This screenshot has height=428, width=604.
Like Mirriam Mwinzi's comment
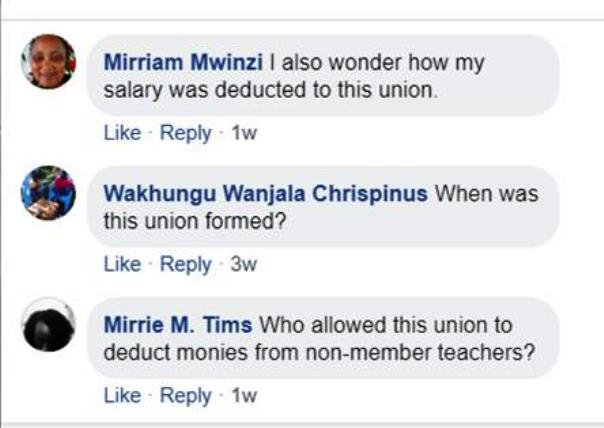point(122,133)
